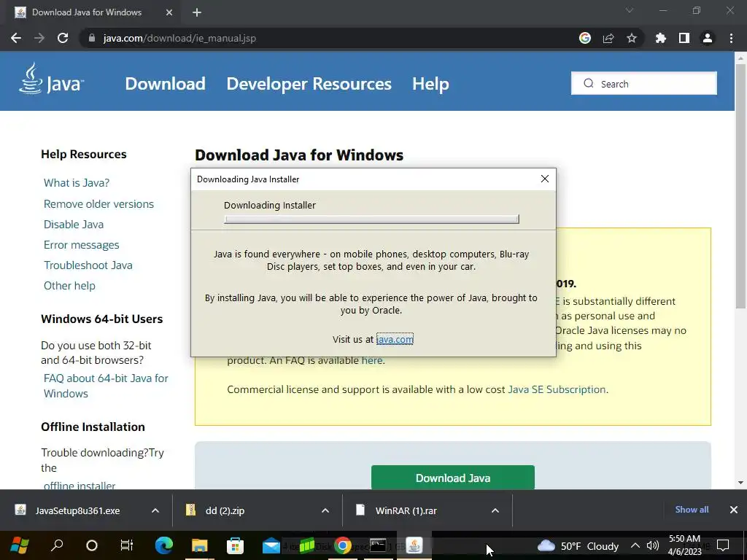Image resolution: width=747 pixels, height=560 pixels.
Task: Open File Explorer from taskbar
Action: tap(200, 545)
